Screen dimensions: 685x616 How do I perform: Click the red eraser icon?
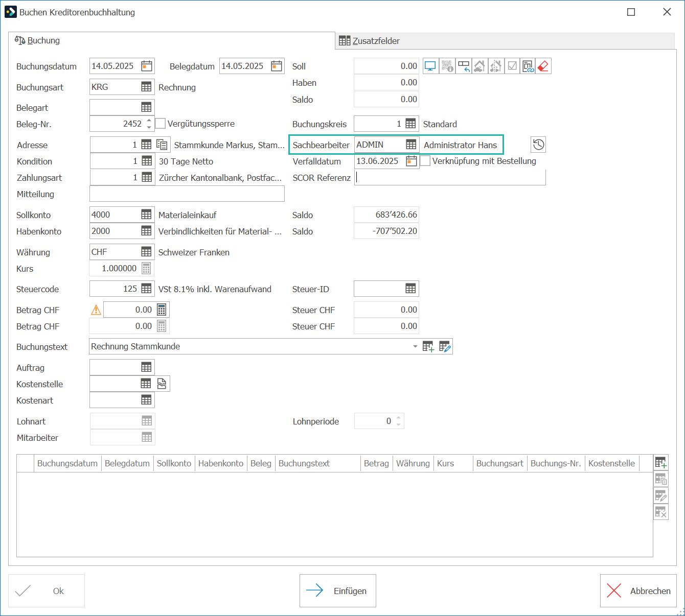543,66
